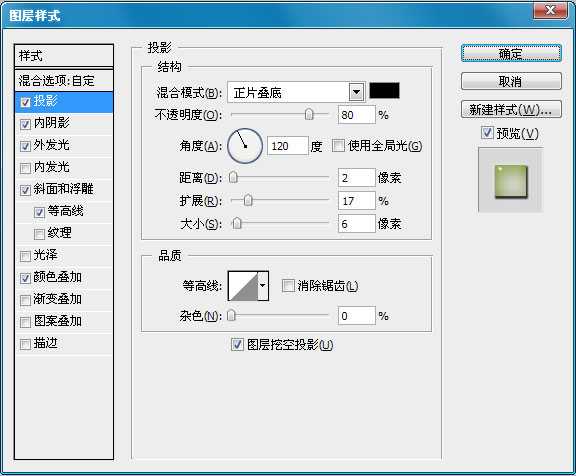Screen dimensions: 576x476
Task: Click the 等高线 contour curve thumbnail
Action: 243,286
